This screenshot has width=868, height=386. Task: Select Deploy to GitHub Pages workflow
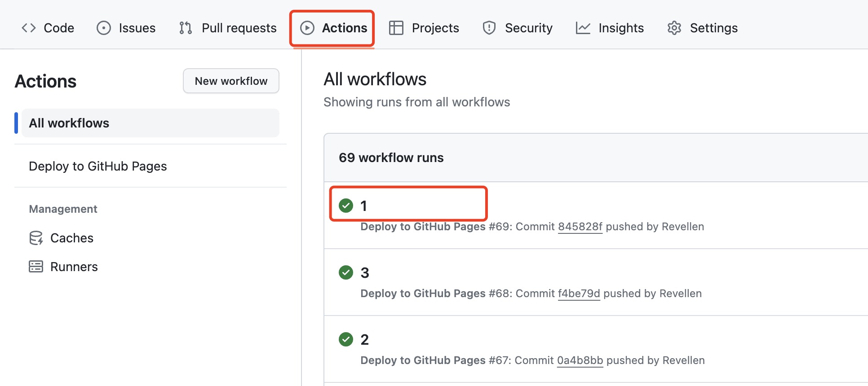click(x=98, y=166)
